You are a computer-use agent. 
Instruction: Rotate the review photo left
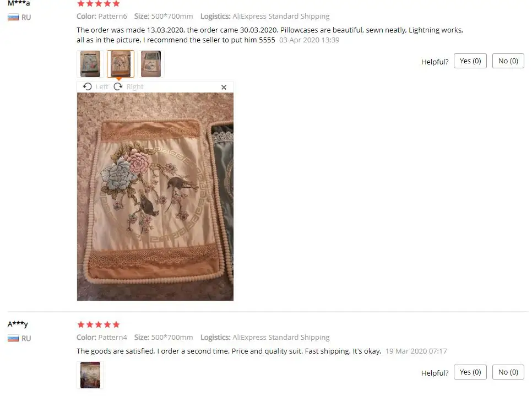tap(87, 86)
